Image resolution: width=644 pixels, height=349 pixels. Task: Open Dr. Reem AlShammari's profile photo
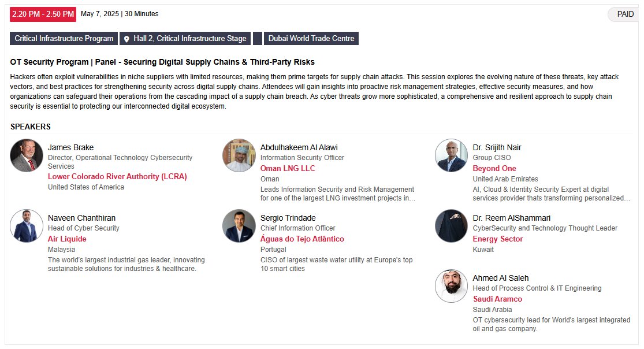[451, 226]
